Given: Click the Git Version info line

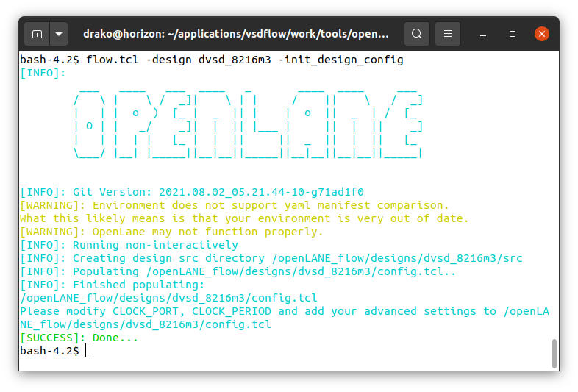Looking at the screenshot, I should point(192,192).
